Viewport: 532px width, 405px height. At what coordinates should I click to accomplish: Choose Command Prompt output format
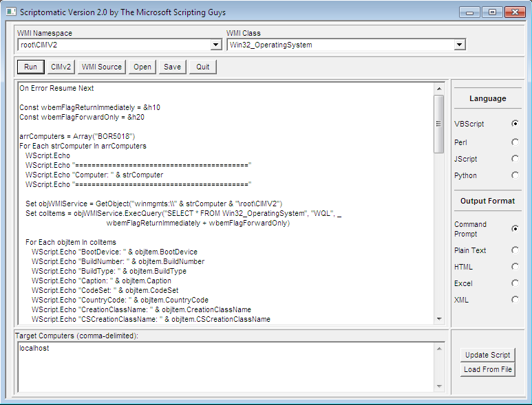tap(515, 229)
